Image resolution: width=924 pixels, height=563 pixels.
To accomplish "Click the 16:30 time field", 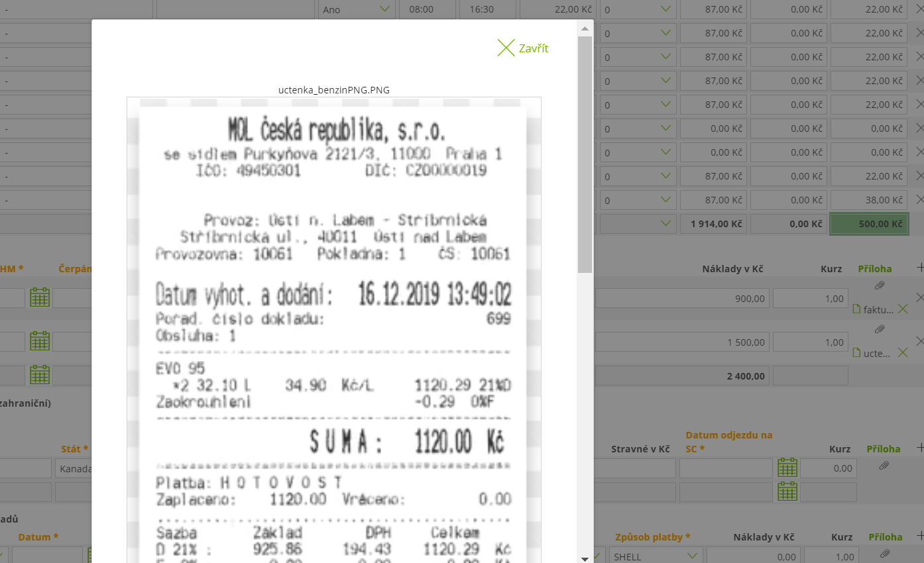I will point(487,9).
